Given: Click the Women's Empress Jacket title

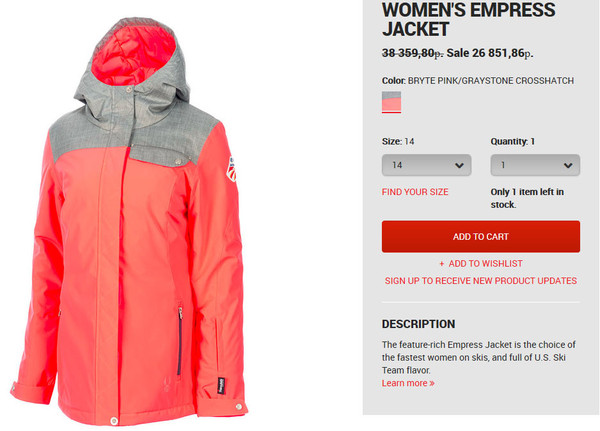Looking at the screenshot, I should pos(468,19).
